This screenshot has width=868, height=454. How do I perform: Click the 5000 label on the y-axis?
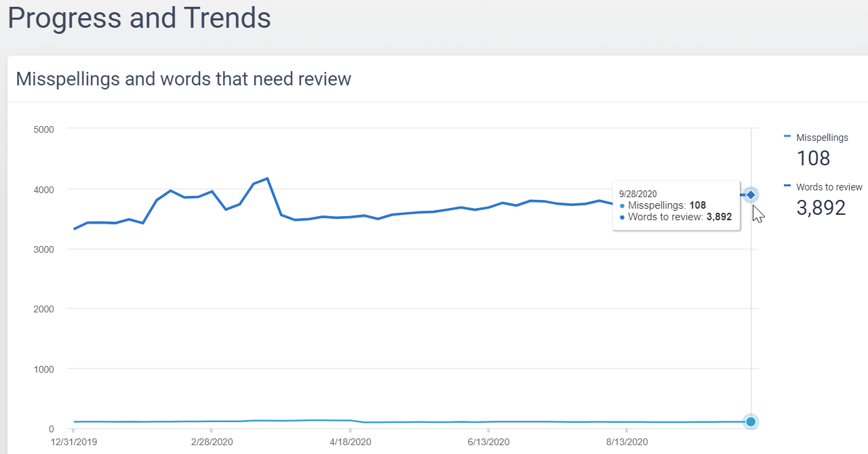(x=43, y=129)
